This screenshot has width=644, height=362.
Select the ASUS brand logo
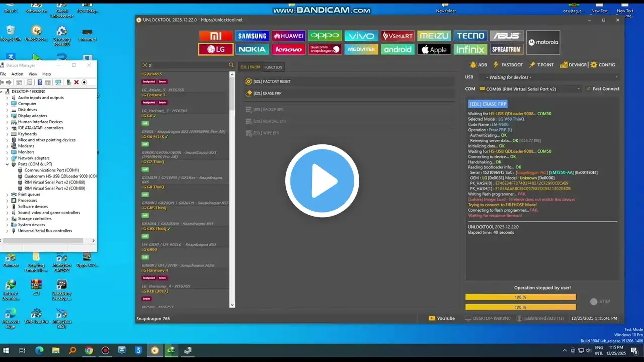click(506, 36)
